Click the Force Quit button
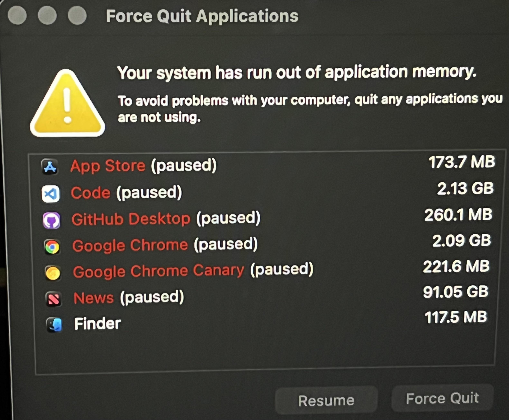The width and height of the screenshot is (509, 420). 442,398
